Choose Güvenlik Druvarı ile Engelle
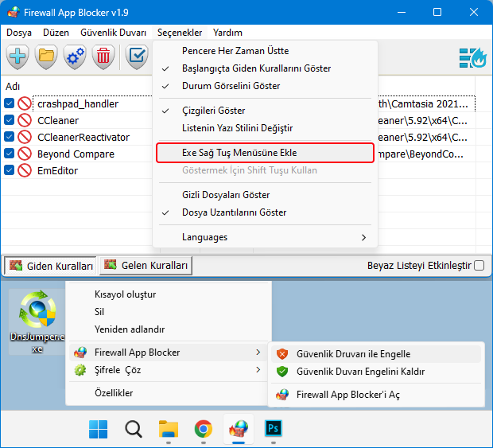Image resolution: width=493 pixels, height=448 pixels. (x=376, y=354)
